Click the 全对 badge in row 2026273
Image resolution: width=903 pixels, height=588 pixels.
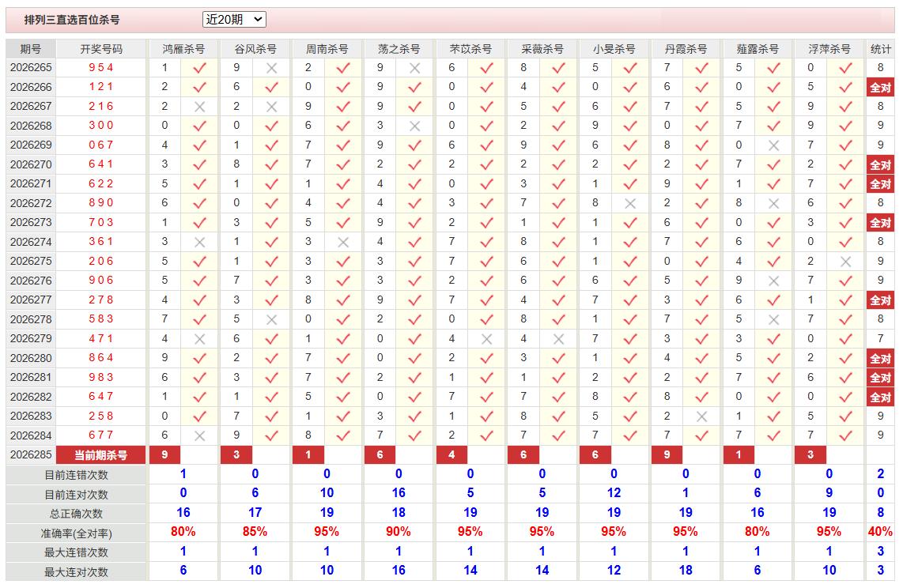[881, 223]
